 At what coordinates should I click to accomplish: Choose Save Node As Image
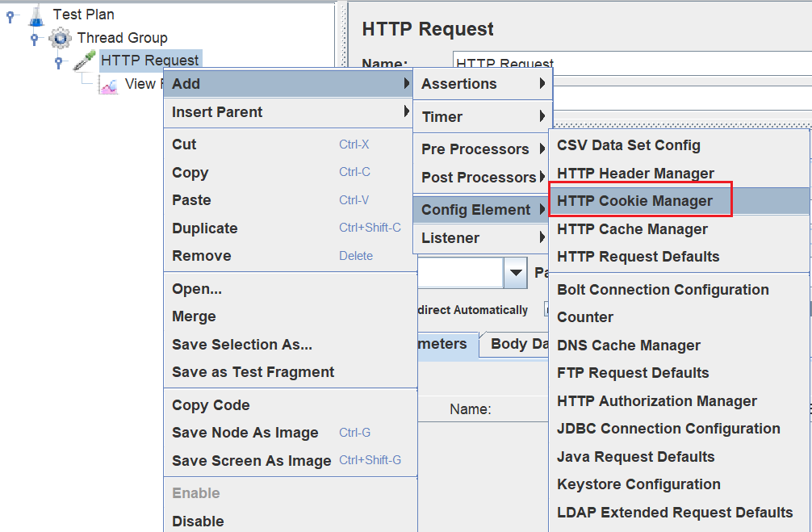click(x=291, y=433)
